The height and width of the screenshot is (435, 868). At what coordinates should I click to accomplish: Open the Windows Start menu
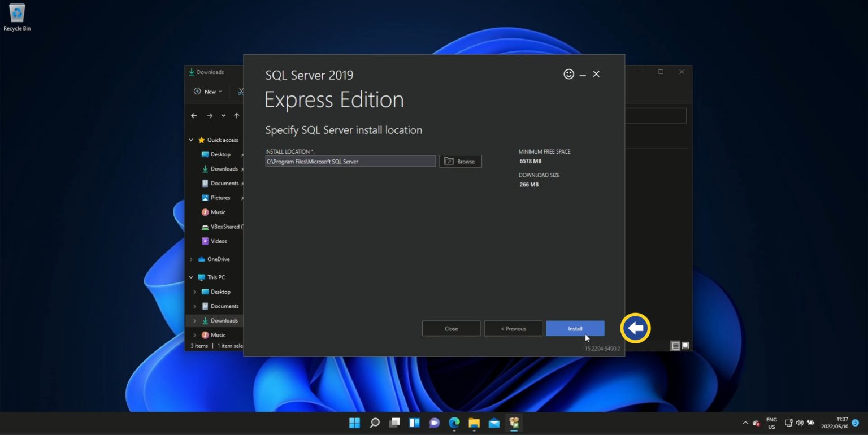(354, 423)
